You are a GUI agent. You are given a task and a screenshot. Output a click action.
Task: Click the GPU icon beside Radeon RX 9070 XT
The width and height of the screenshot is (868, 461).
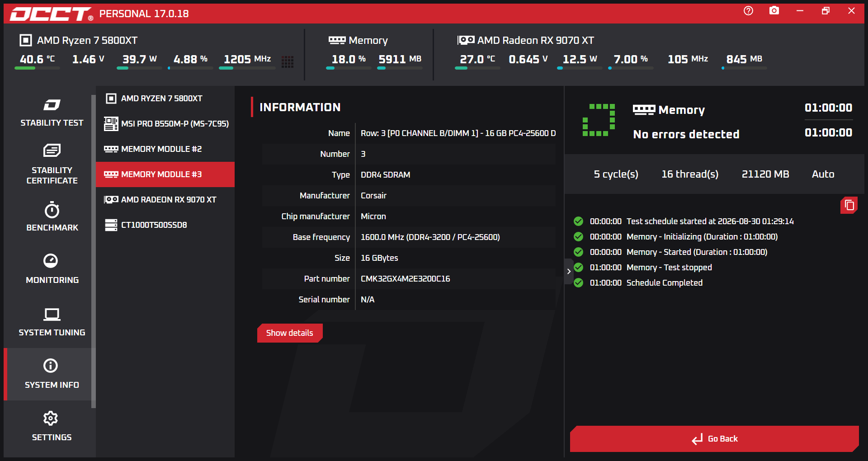tap(466, 40)
